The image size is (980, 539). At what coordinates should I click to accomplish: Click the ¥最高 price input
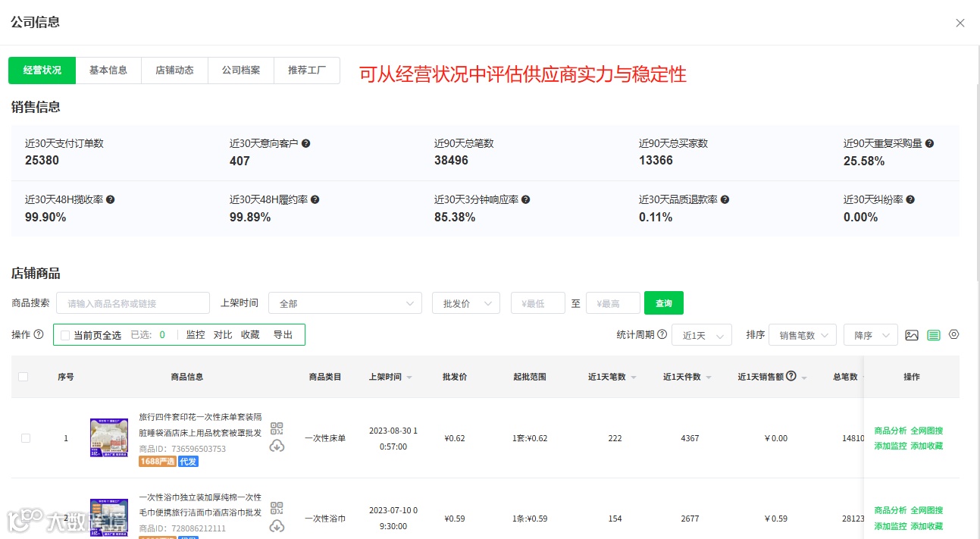pos(613,303)
